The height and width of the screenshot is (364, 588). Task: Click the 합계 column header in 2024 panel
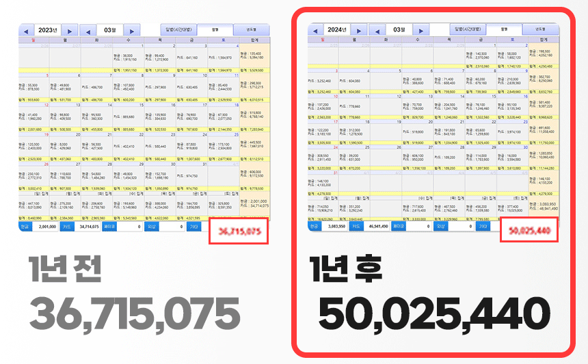click(x=544, y=40)
